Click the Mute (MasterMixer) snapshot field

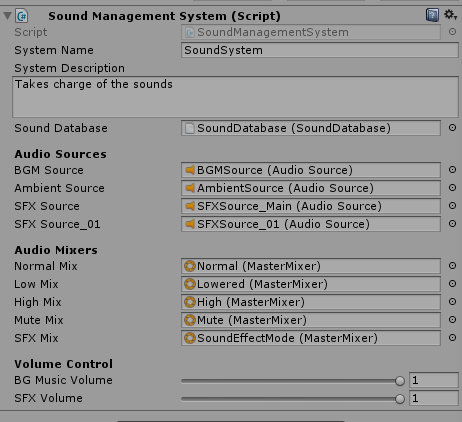pos(311,320)
